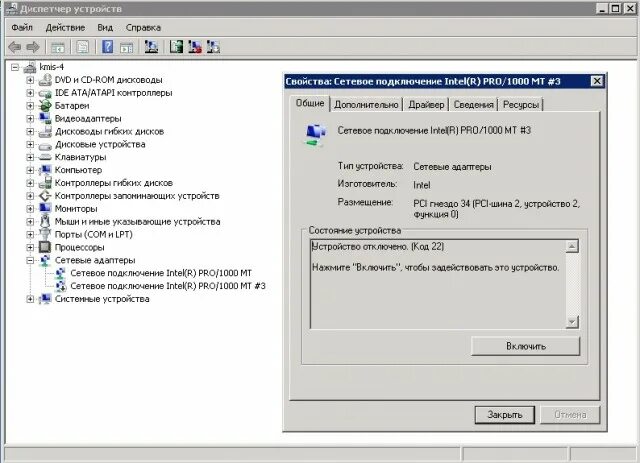
Task: Click the Отмена button
Action: click(x=570, y=415)
